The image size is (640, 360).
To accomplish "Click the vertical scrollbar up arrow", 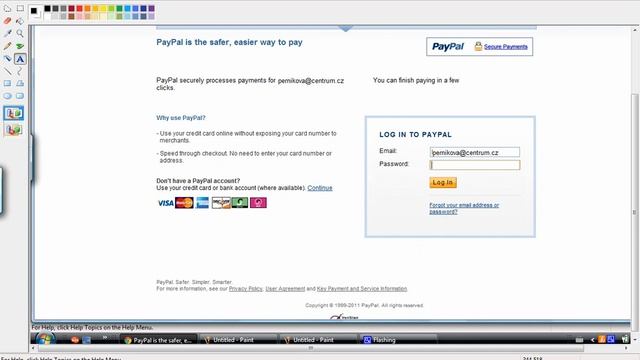I will 635,30.
